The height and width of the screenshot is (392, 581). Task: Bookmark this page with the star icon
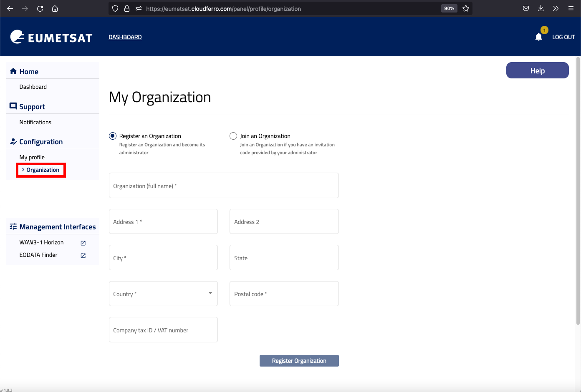[x=466, y=8]
